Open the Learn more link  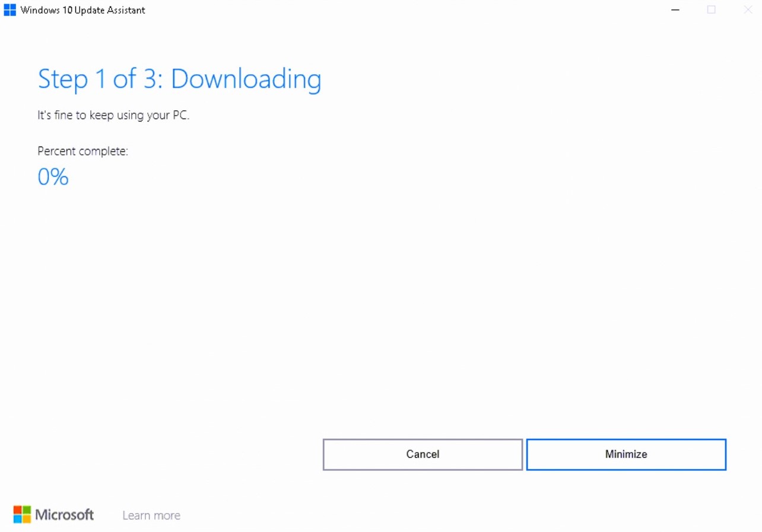coord(151,515)
